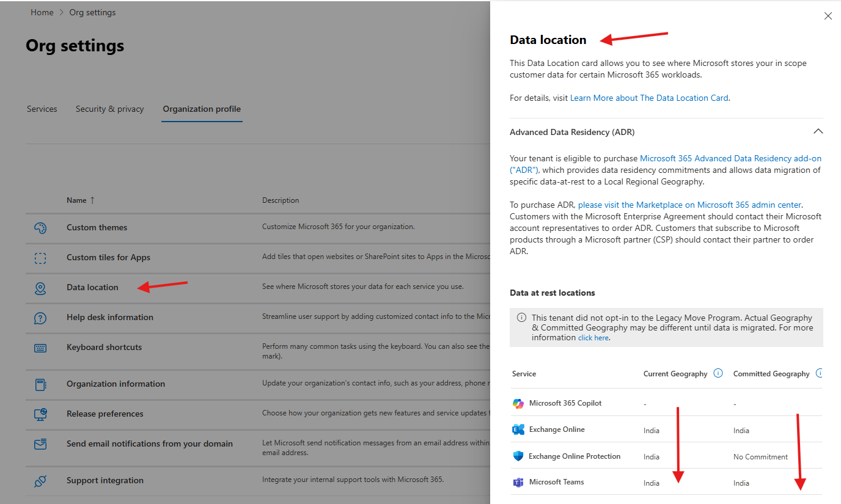841x504 pixels.
Task: Click the Exchange Online service icon
Action: tap(519, 429)
